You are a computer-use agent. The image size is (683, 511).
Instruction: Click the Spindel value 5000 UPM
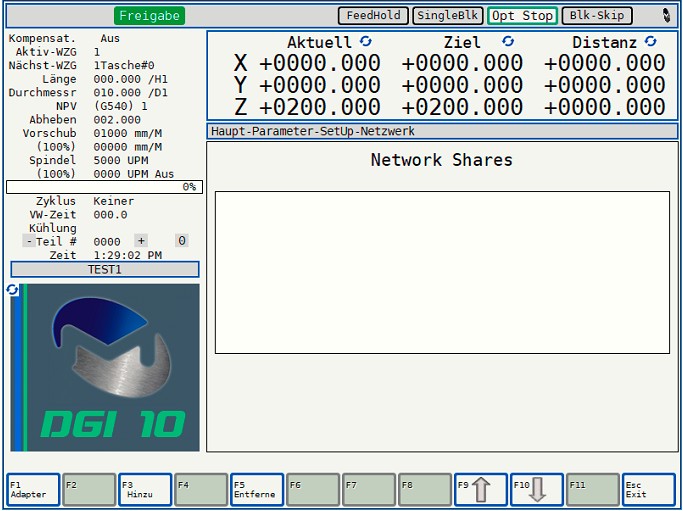click(121, 160)
